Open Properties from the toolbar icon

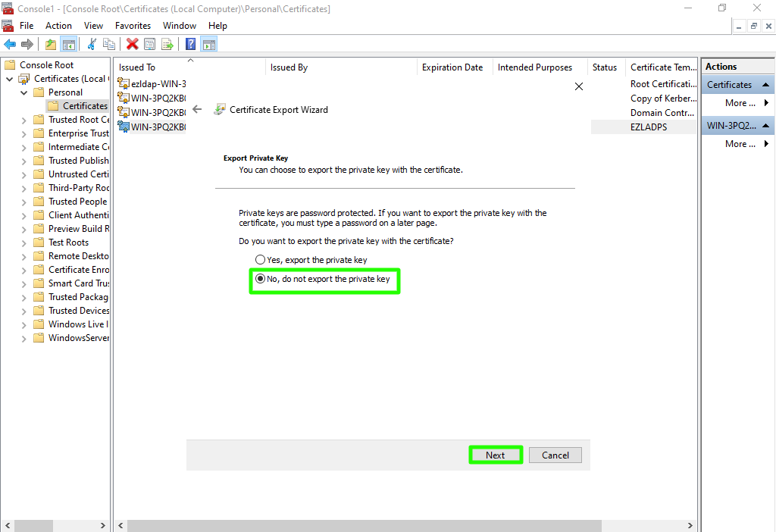pyautogui.click(x=150, y=45)
